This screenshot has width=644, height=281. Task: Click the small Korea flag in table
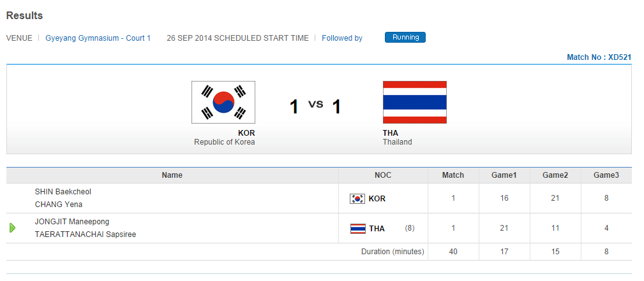(357, 199)
